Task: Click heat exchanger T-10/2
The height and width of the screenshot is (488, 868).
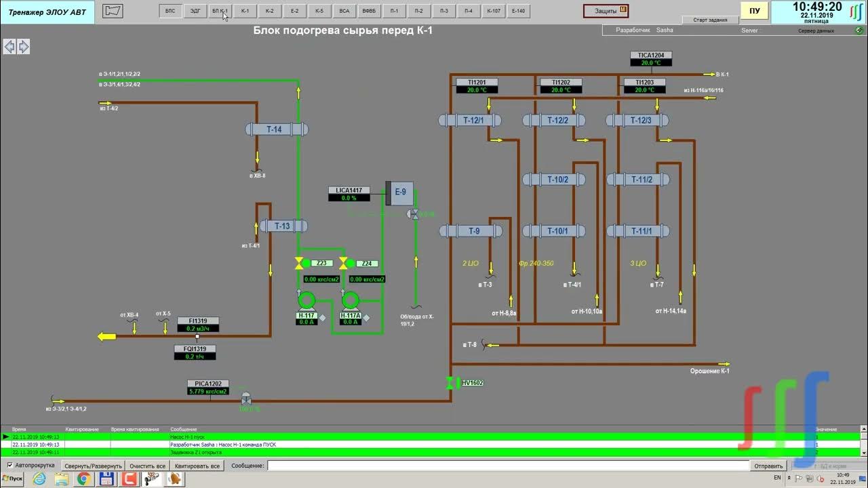Action: [x=554, y=179]
